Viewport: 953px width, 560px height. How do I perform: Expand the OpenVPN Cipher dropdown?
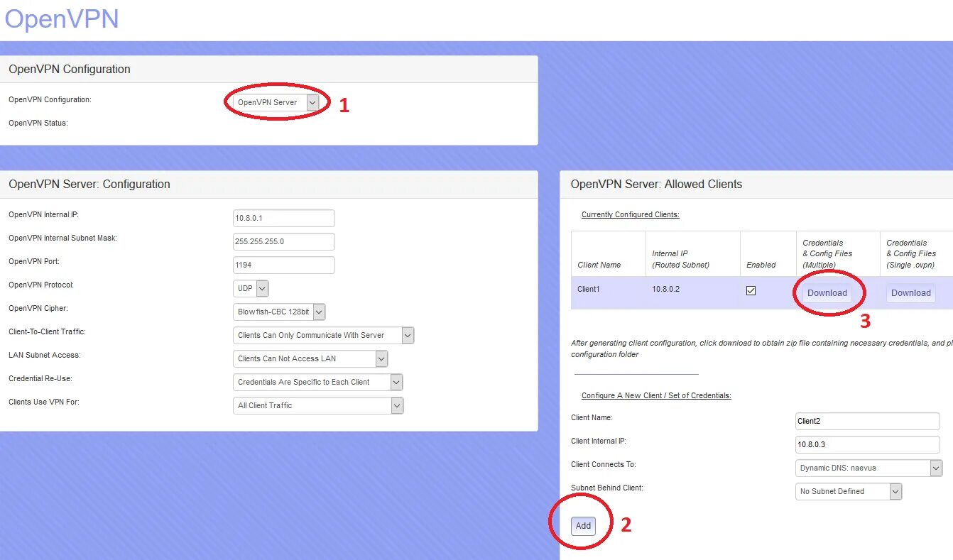279,312
